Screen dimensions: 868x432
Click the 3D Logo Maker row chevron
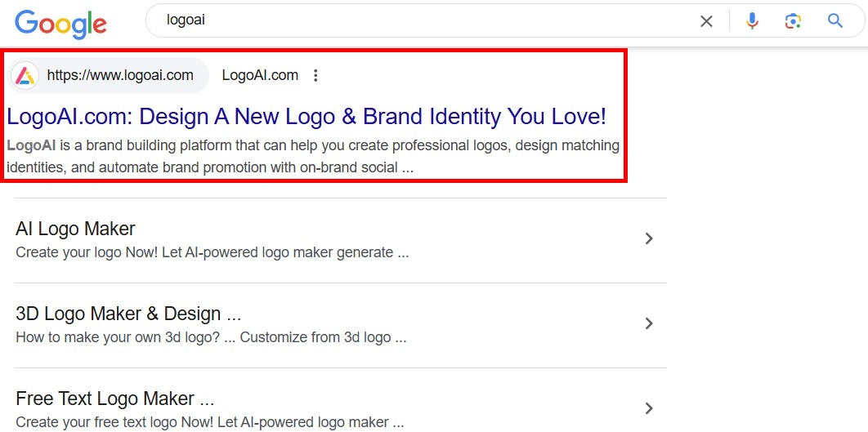(x=649, y=323)
